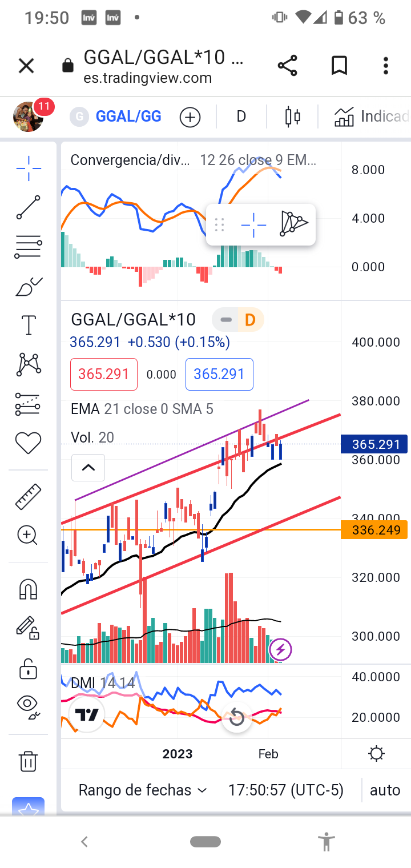Open Rango de fechas dropdown

pyautogui.click(x=142, y=790)
